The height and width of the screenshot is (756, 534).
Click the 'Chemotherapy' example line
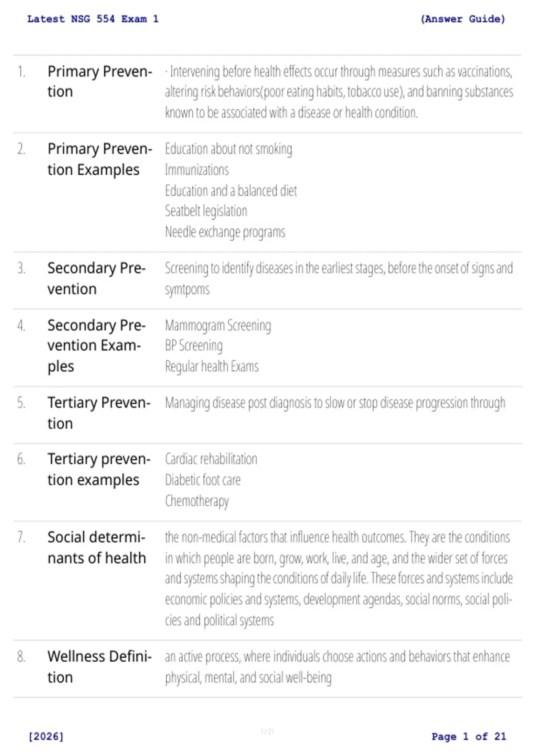(197, 501)
